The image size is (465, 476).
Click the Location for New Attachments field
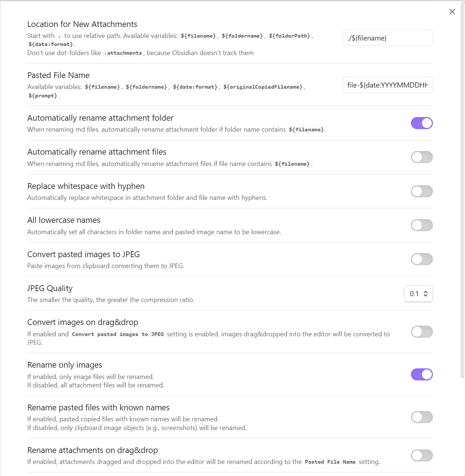click(x=387, y=38)
